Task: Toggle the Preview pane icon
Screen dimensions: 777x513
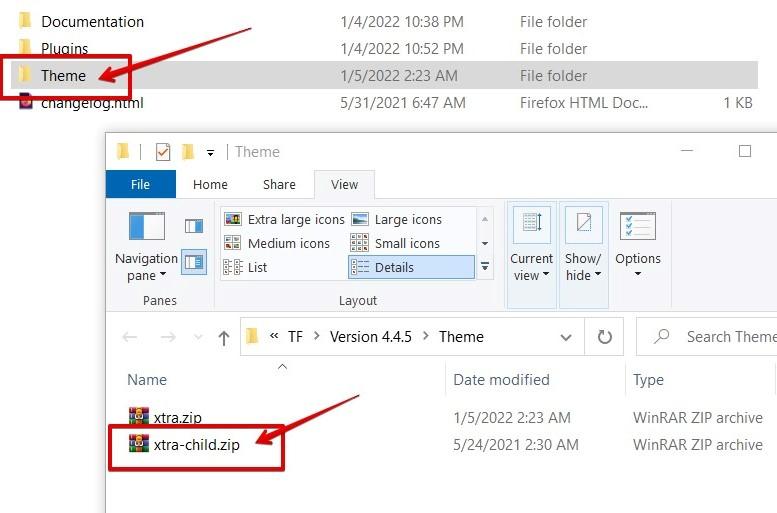Action: [x=194, y=227]
